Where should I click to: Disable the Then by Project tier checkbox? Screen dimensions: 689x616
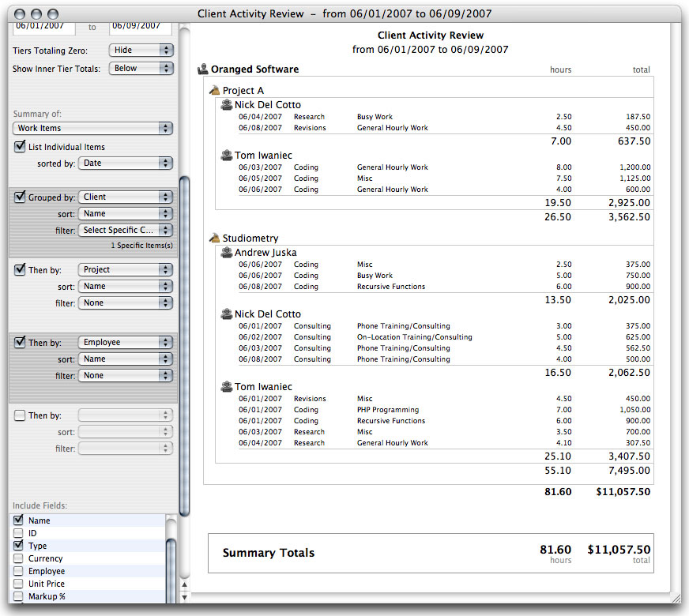click(20, 269)
